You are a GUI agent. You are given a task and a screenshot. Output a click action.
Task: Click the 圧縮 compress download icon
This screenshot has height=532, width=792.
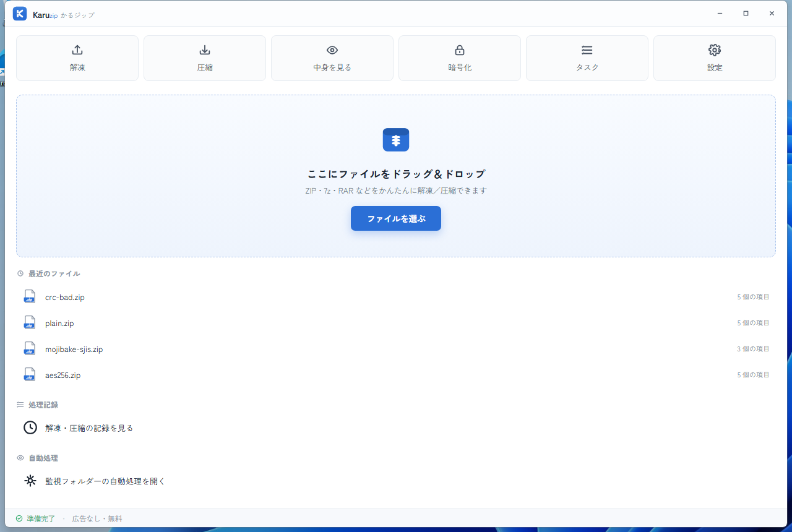click(x=205, y=50)
